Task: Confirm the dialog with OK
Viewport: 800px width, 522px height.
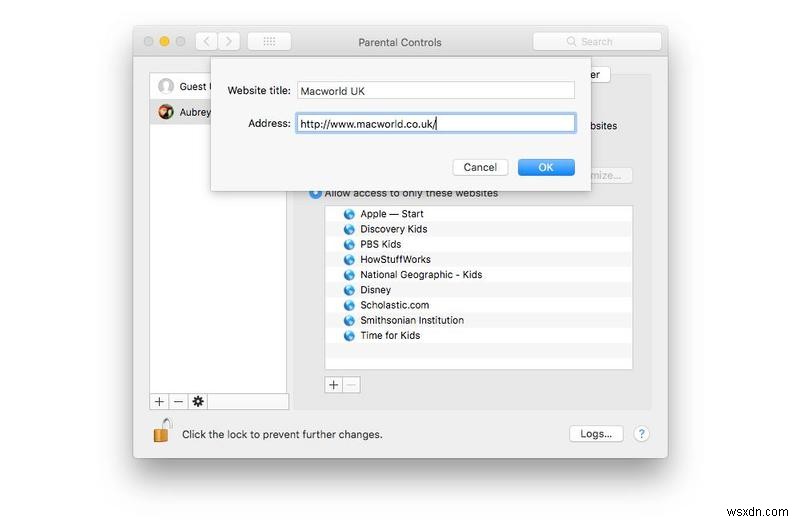Action: tap(546, 167)
